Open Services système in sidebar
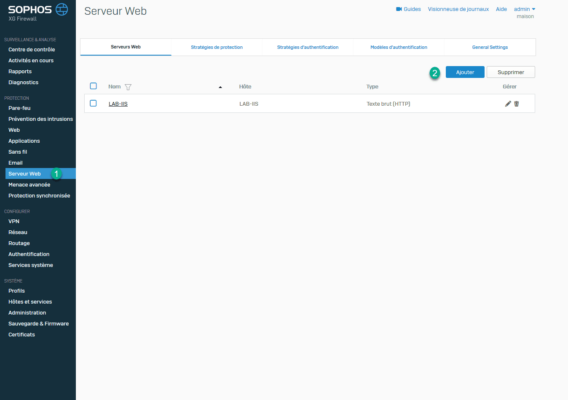 30,265
